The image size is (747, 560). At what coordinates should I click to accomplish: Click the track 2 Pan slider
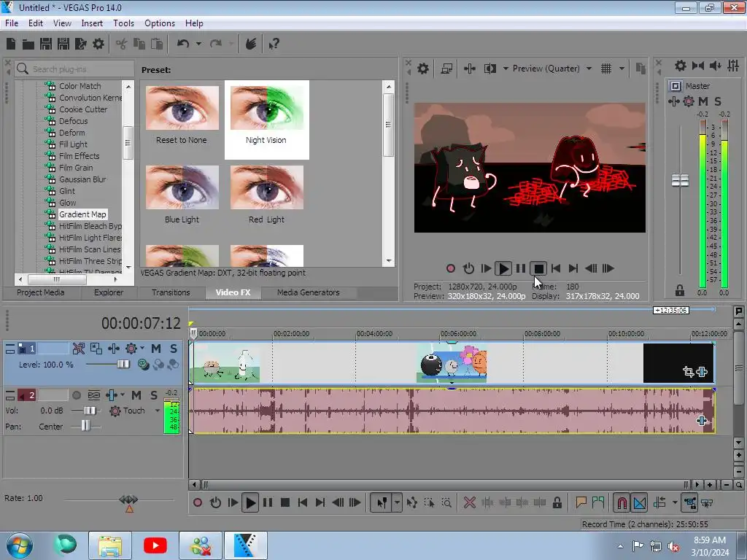[85, 426]
